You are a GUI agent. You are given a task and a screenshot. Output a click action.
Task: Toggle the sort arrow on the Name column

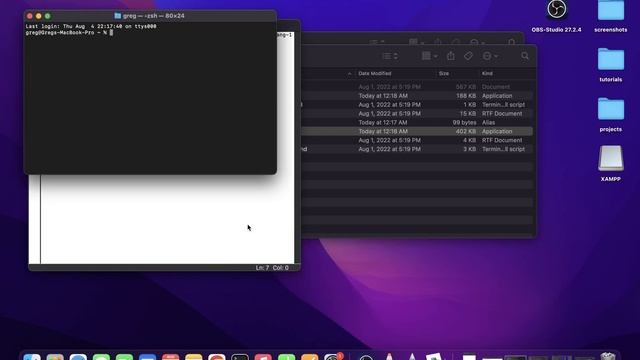[x=349, y=73]
